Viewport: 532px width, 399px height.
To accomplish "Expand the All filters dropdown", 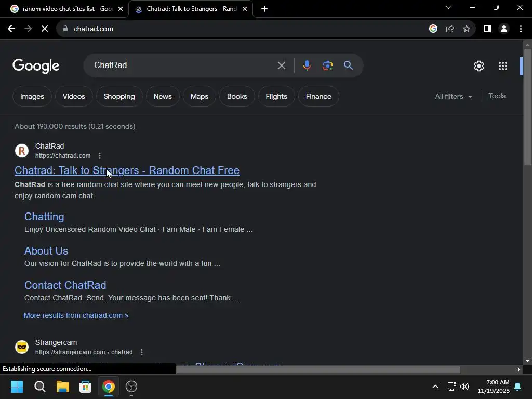I will coord(453,96).
